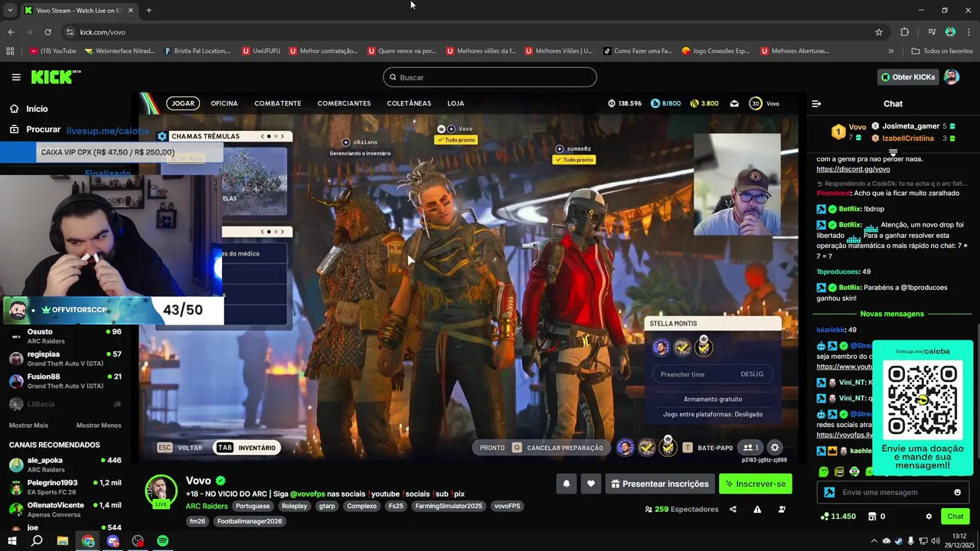
Task: Open the discord.gg/vovo link in chat
Action: coord(853,169)
